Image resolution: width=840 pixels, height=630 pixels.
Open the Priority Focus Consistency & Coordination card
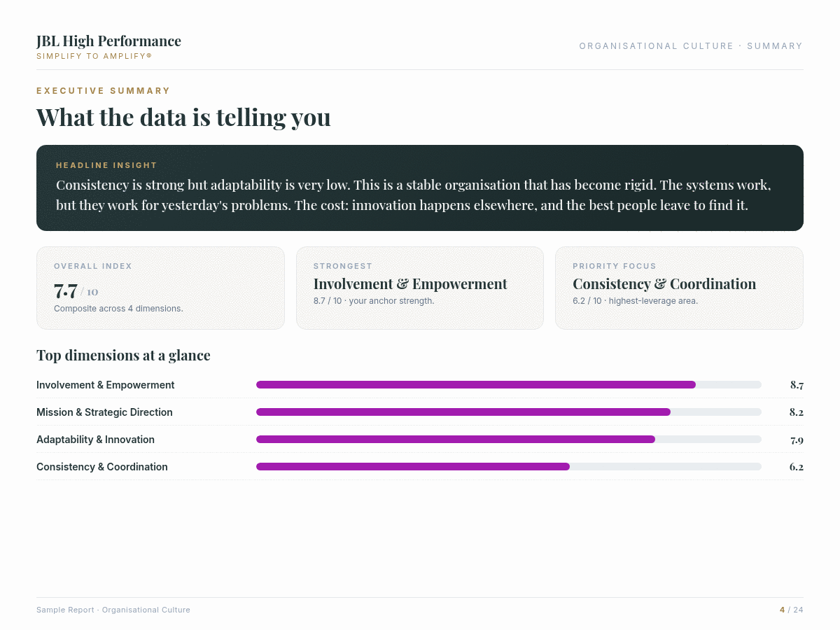[679, 288]
